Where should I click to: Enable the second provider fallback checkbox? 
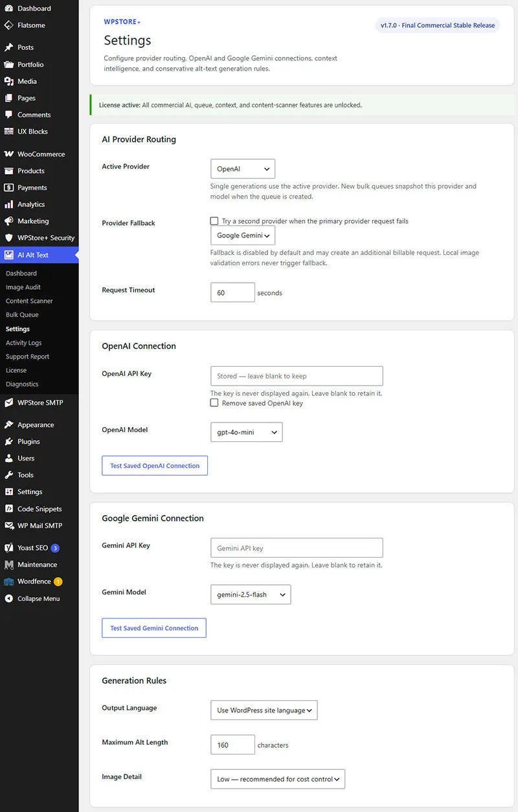[214, 221]
